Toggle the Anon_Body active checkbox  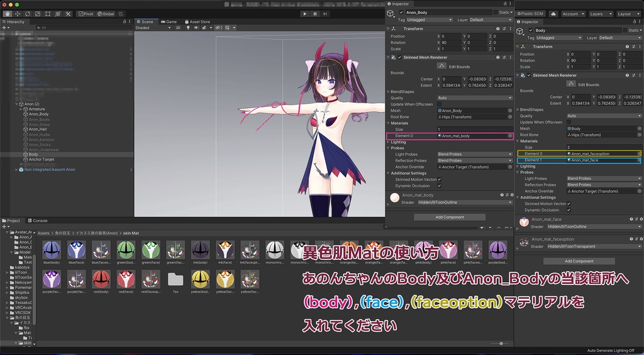(x=401, y=13)
